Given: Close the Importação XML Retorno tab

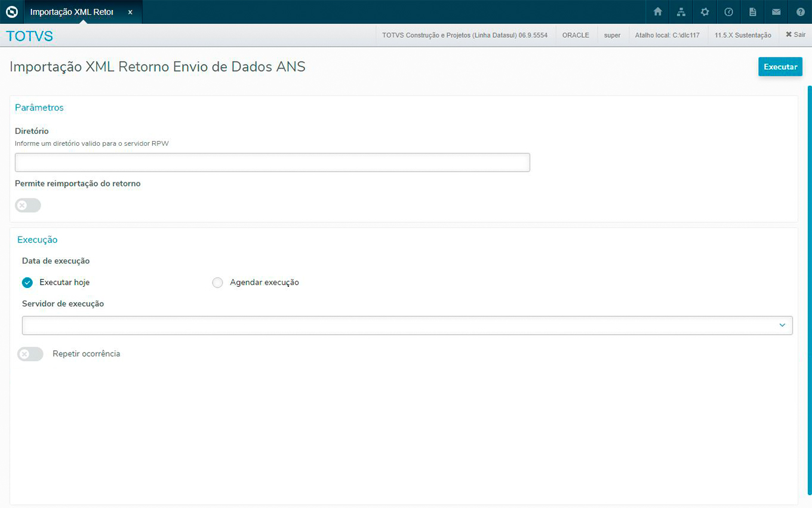Looking at the screenshot, I should click(x=130, y=12).
